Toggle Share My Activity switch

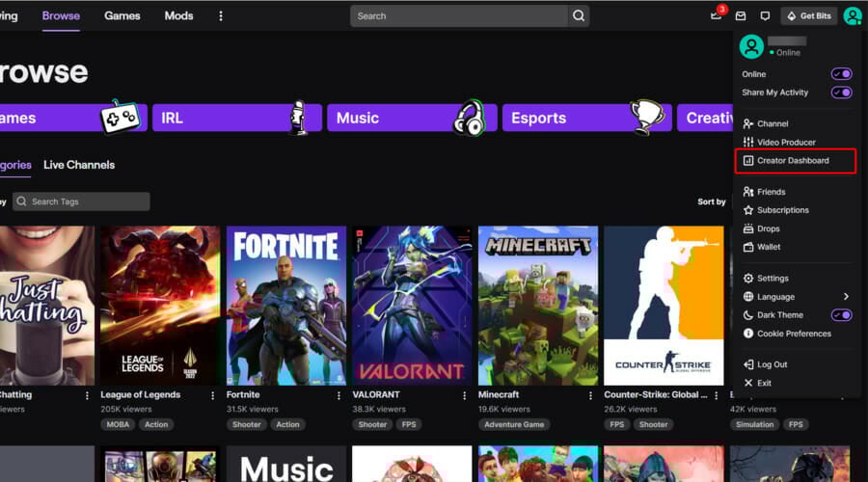coord(841,93)
